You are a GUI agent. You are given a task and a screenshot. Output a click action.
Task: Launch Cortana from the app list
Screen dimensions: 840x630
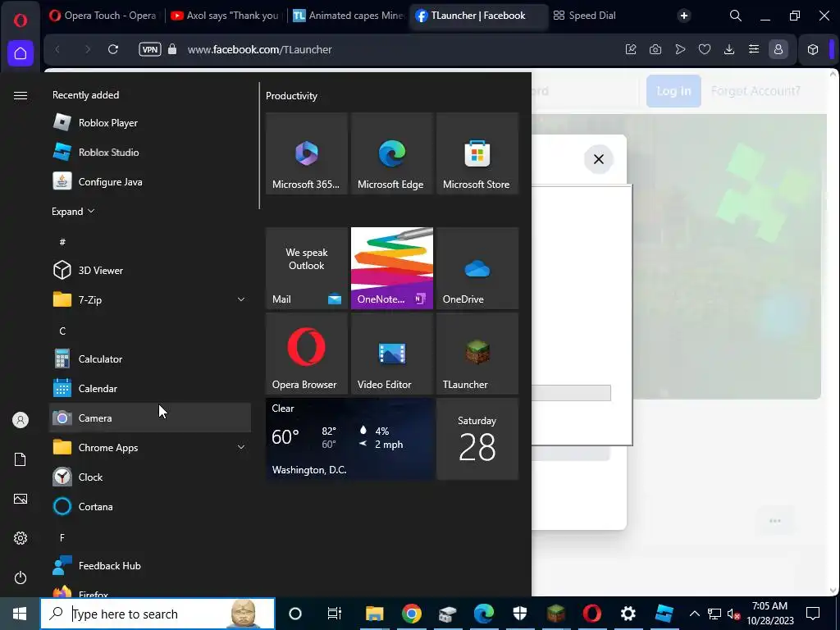pos(149,506)
